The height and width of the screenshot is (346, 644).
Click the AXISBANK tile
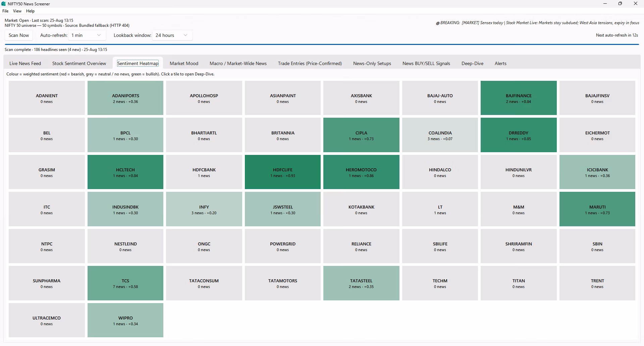click(361, 98)
